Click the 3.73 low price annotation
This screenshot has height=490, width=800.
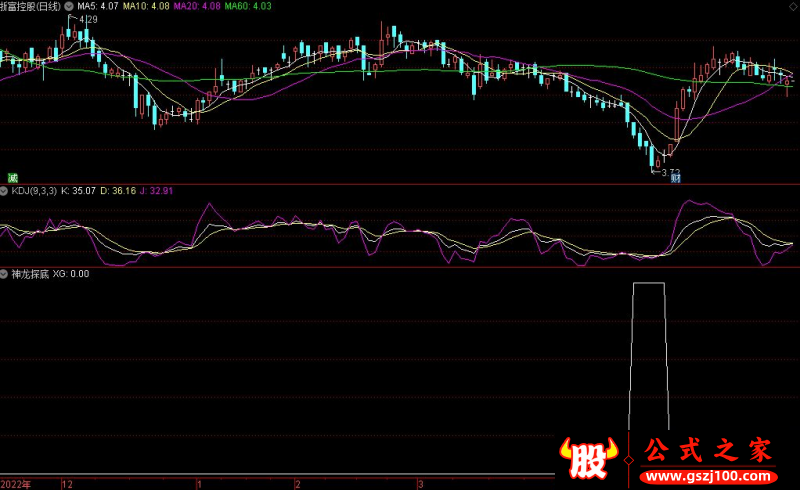click(x=668, y=171)
